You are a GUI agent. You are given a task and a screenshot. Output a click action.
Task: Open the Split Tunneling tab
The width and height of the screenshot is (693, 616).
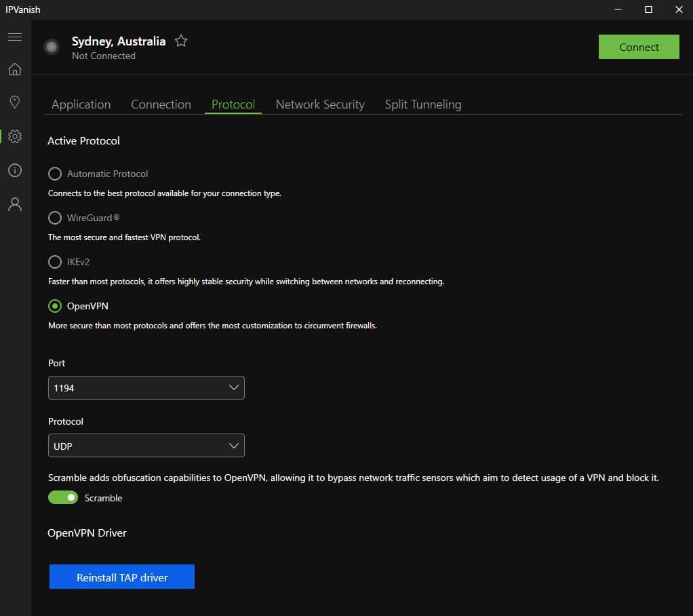coord(423,104)
